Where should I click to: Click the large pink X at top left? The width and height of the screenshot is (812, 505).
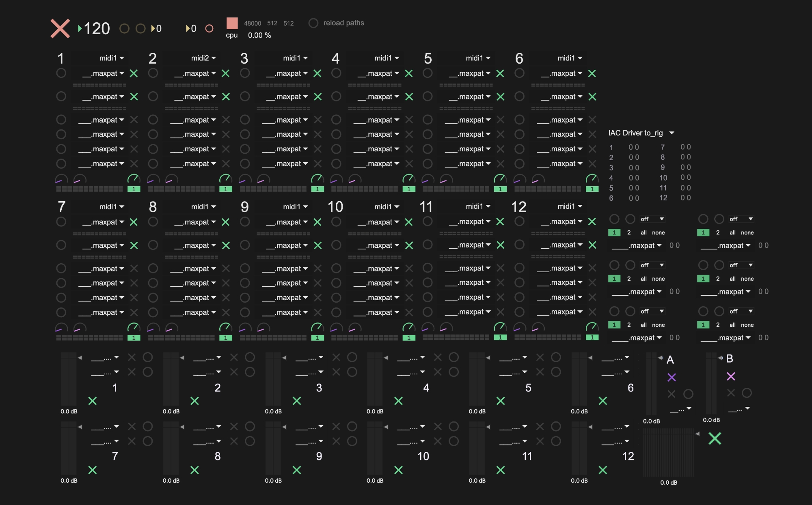(x=60, y=28)
